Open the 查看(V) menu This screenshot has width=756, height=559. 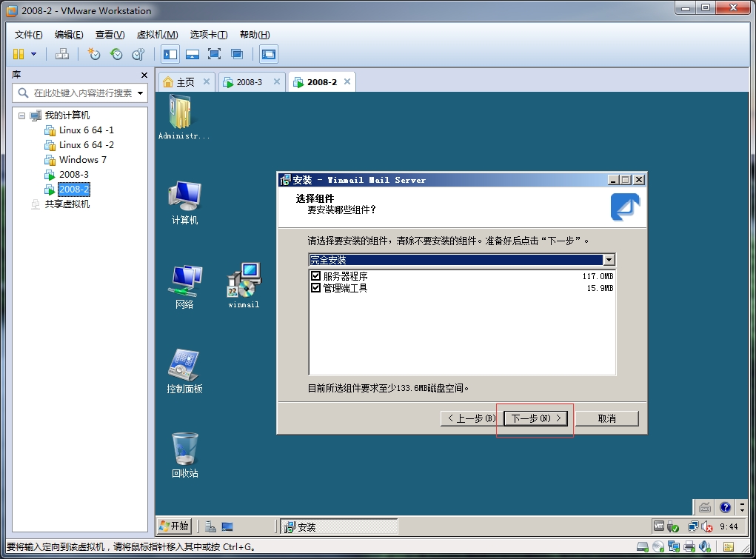coord(110,35)
